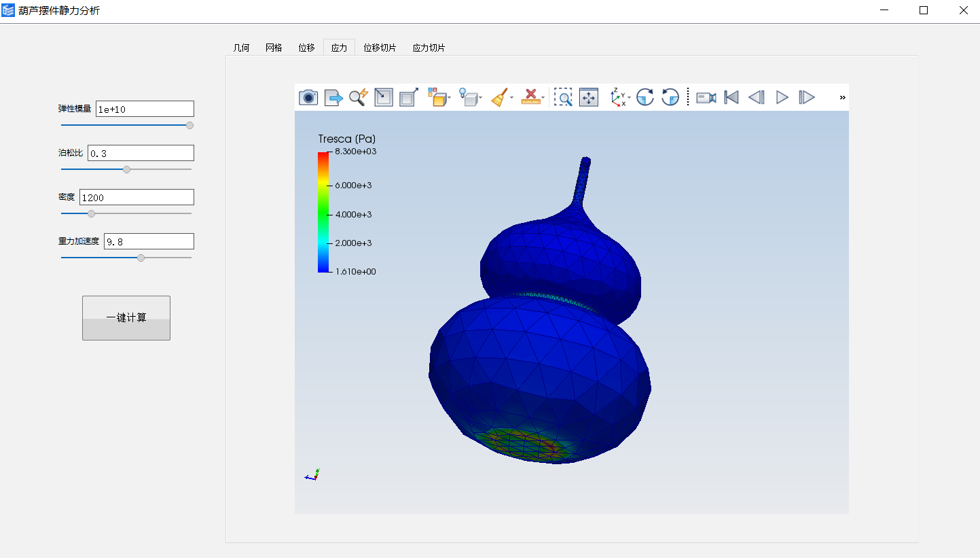Screen dimensions: 980x558
Task: Click the app icon in title bar
Action: coord(8,10)
